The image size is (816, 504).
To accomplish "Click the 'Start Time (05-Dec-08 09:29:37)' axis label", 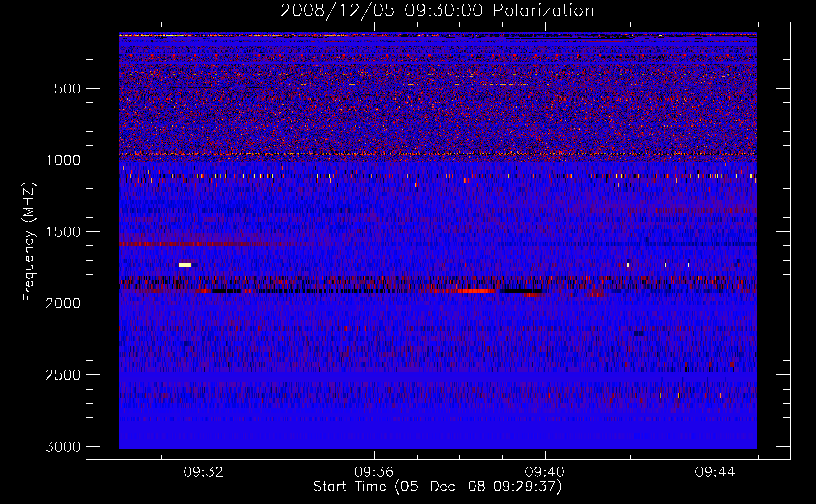I will pos(437,487).
